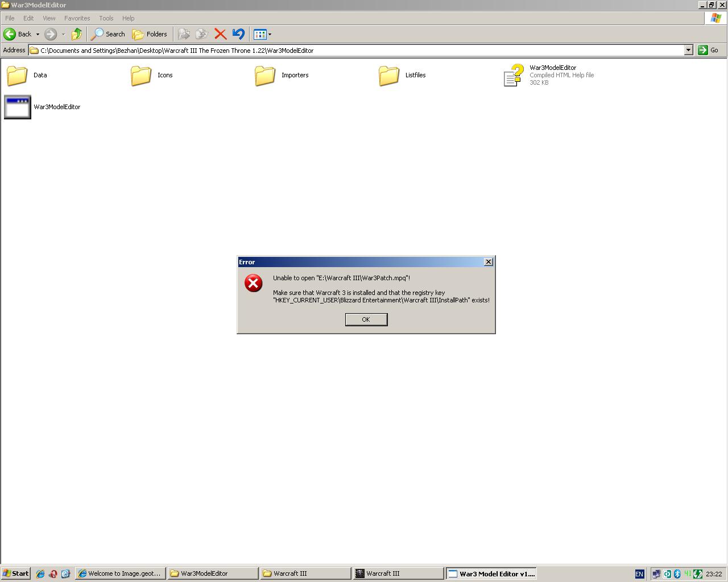Open the View menu
Image resolution: width=728 pixels, height=582 pixels.
[49, 18]
